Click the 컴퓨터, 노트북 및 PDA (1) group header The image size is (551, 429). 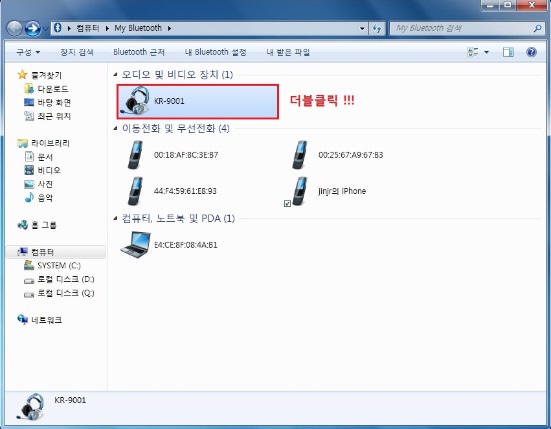178,219
